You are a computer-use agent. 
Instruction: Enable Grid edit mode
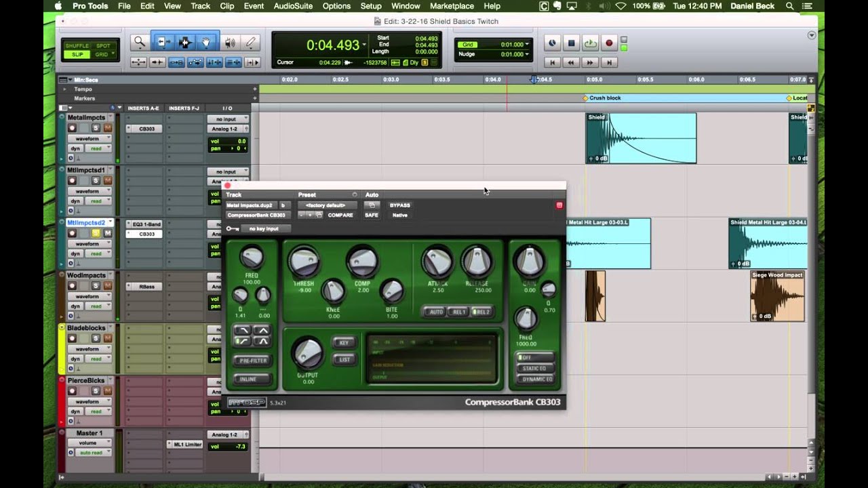(102, 54)
